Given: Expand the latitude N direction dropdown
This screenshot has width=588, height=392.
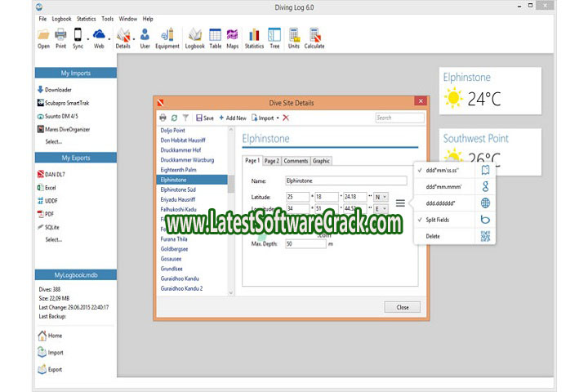Looking at the screenshot, I should click(x=381, y=197).
